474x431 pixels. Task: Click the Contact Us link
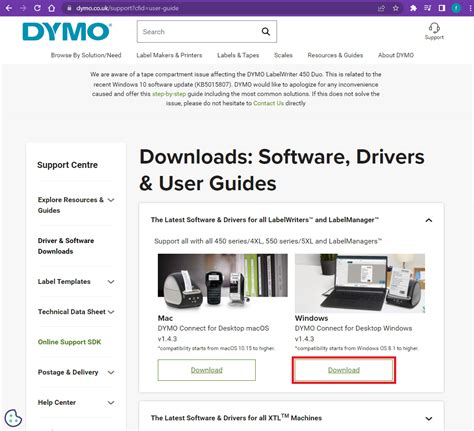click(x=269, y=103)
